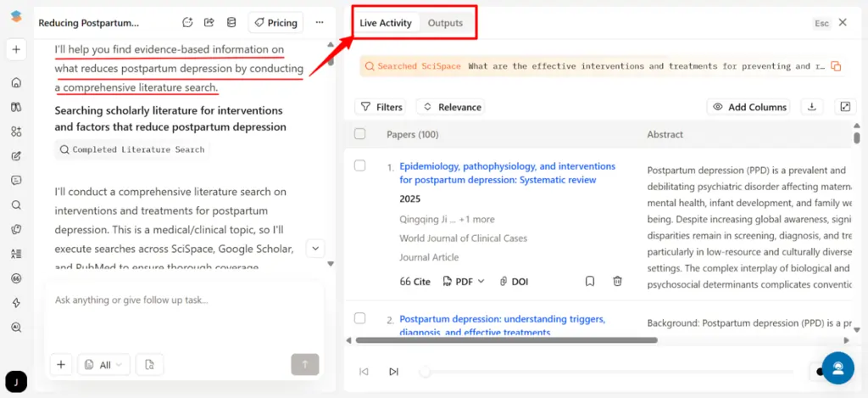Viewport: 868px width, 398px height.
Task: Open the chat message icon in sidebar
Action: pos(16,180)
